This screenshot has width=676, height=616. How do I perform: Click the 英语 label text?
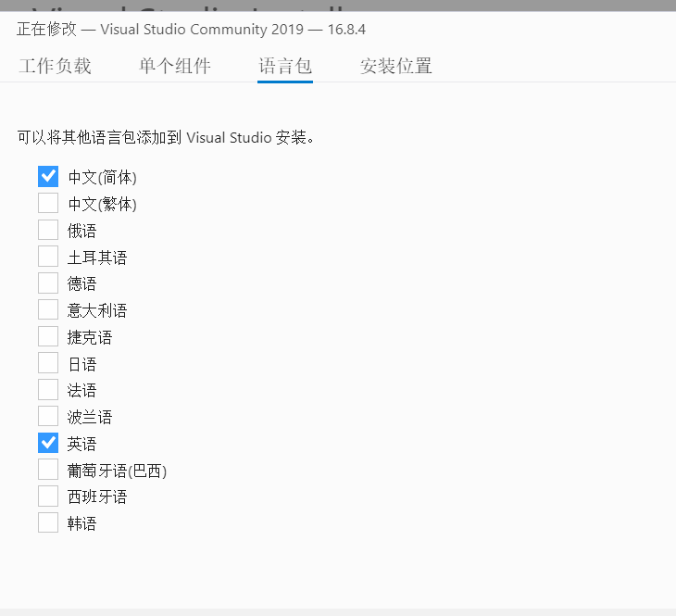click(x=81, y=444)
